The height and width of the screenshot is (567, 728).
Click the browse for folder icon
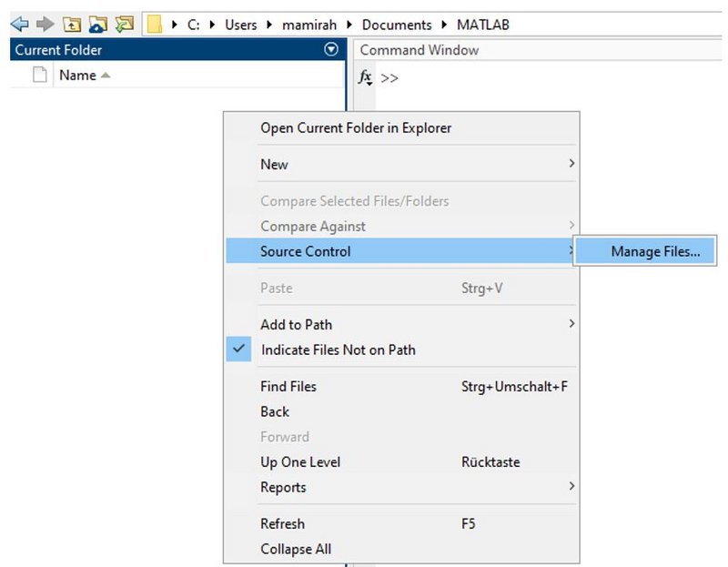pyautogui.click(x=98, y=25)
